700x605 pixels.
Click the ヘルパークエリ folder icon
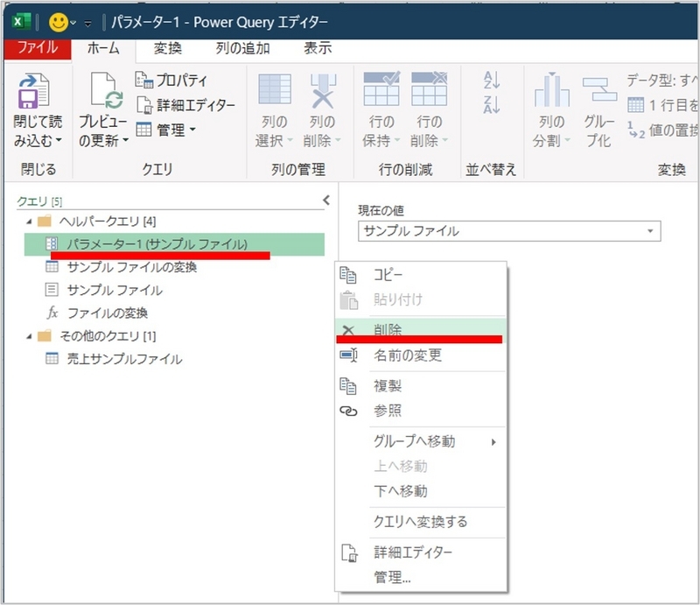click(x=45, y=221)
